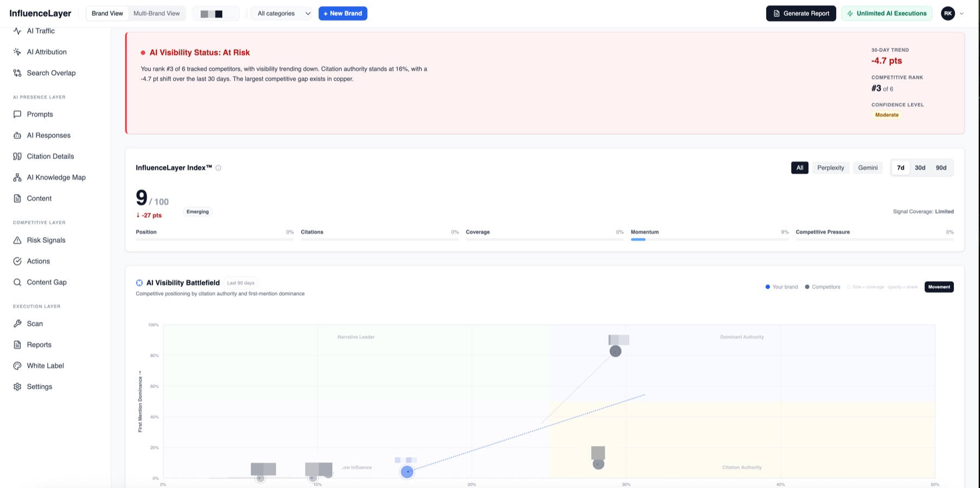Click the Unlimited AI Executions button
980x488 pixels.
coord(886,14)
